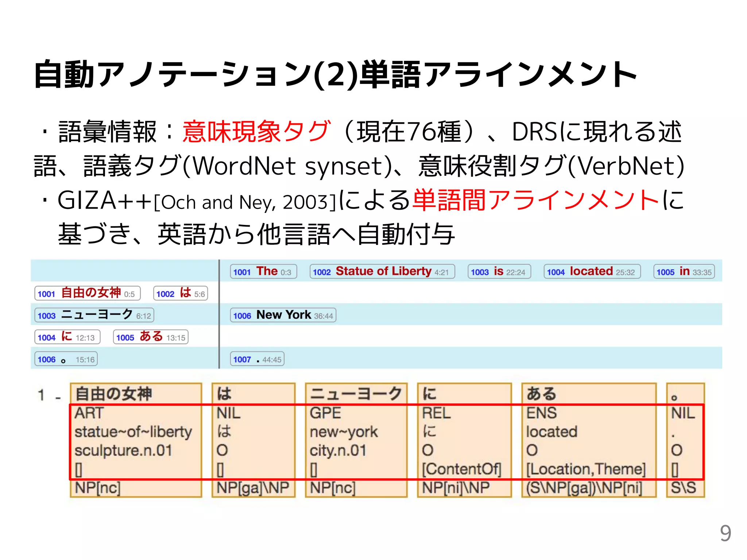Select the Japanese token 'ニューヨーク' 1003
747x560 pixels.
tap(94, 315)
